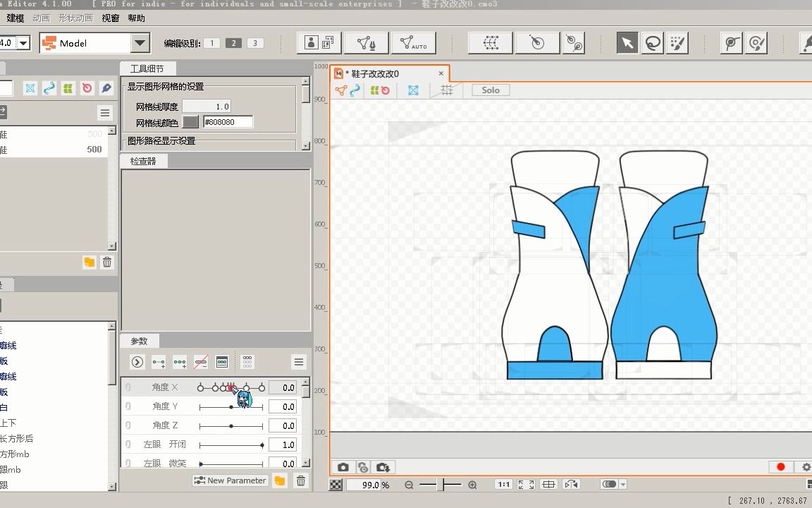Click the snapshot camera icon below canvas
812x508 pixels.
tap(343, 467)
